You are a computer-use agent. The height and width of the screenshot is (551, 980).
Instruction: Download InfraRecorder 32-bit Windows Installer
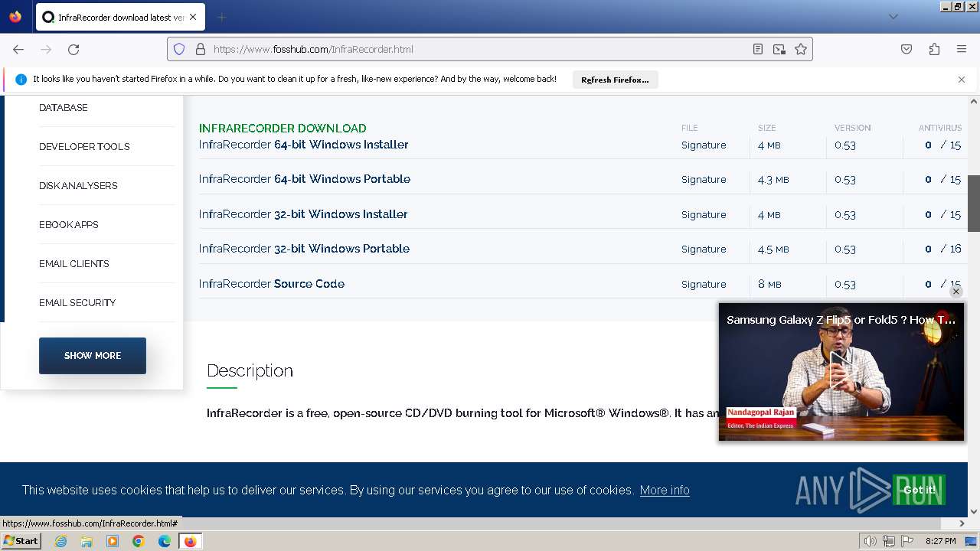pos(303,214)
